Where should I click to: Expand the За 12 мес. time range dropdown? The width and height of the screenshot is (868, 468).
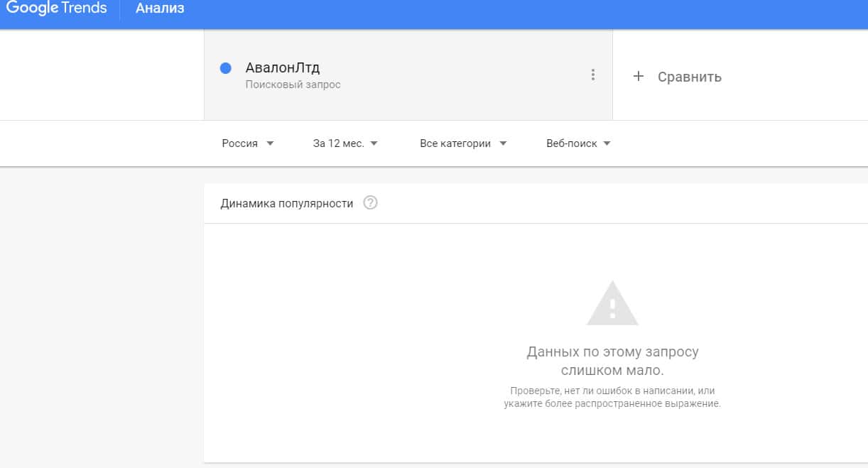tap(338, 143)
